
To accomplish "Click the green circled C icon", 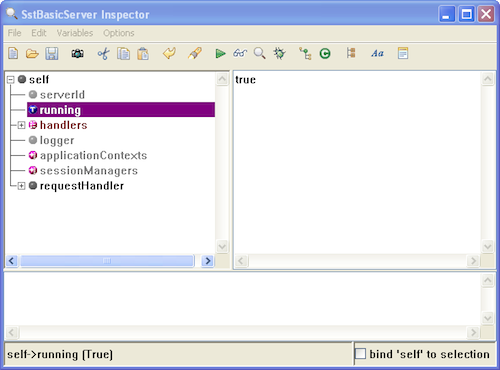I will (325, 53).
